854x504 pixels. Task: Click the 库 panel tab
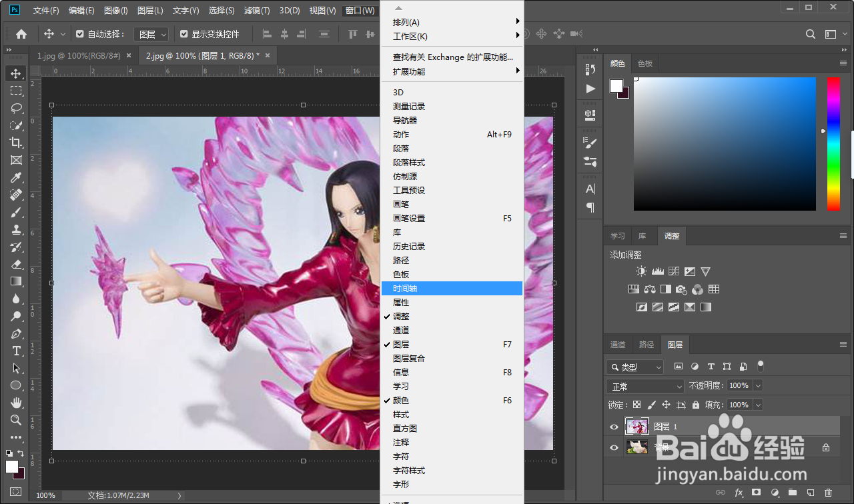click(643, 236)
